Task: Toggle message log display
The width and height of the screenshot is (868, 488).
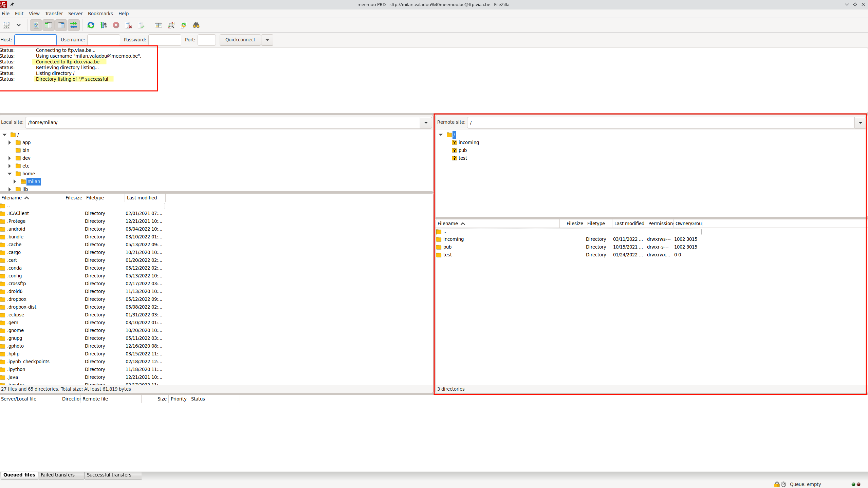Action: click(x=36, y=25)
